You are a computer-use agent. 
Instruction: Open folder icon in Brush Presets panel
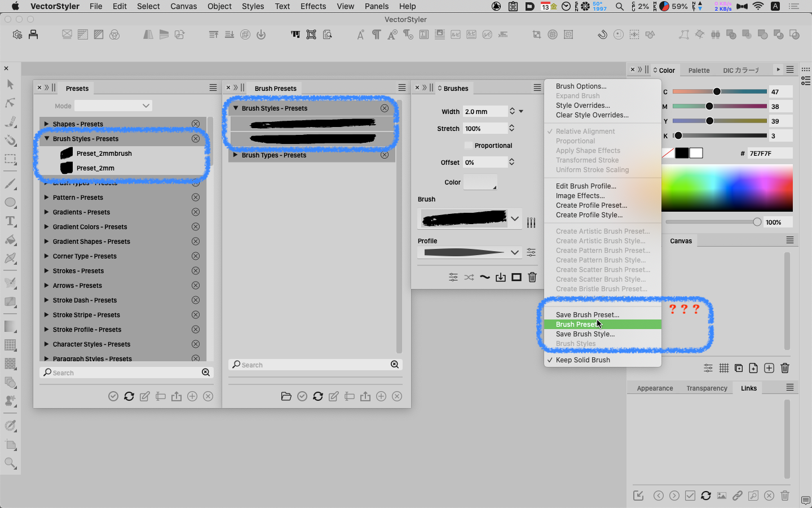coord(286,396)
